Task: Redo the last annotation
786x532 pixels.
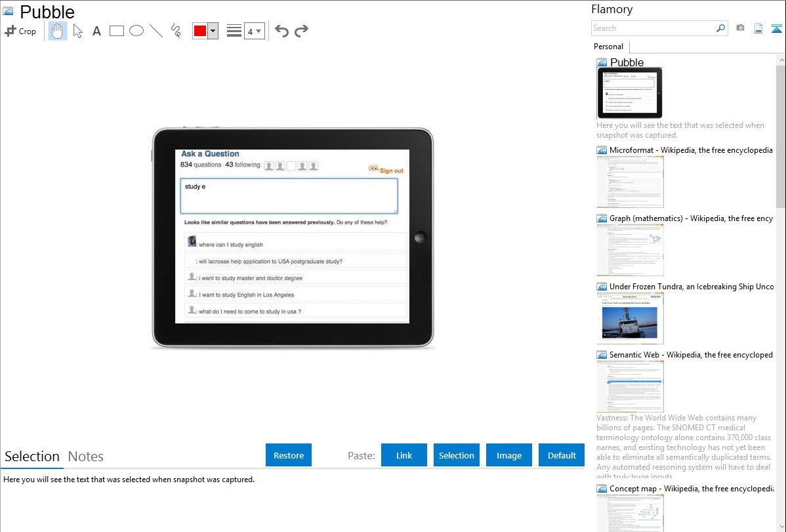Action: tap(301, 31)
